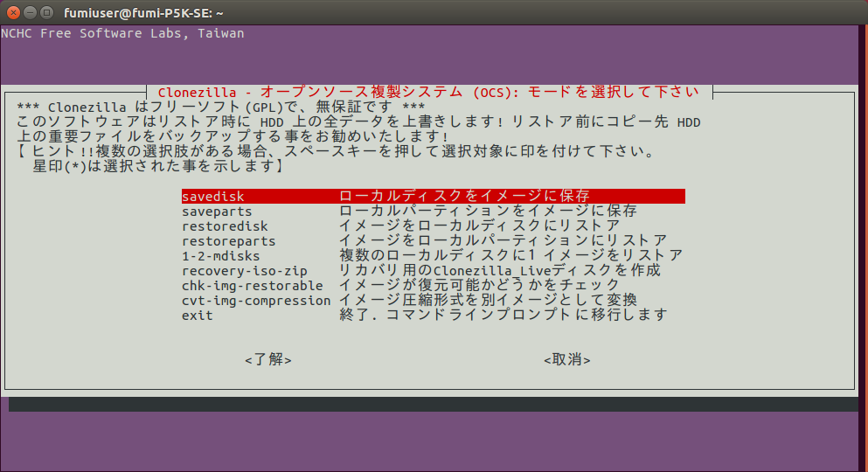Select the savedisk menu entry
This screenshot has height=472, width=868.
(433, 196)
